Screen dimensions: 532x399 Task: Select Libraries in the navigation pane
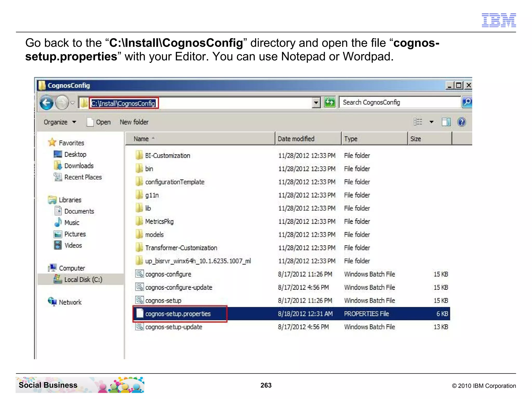tap(70, 200)
